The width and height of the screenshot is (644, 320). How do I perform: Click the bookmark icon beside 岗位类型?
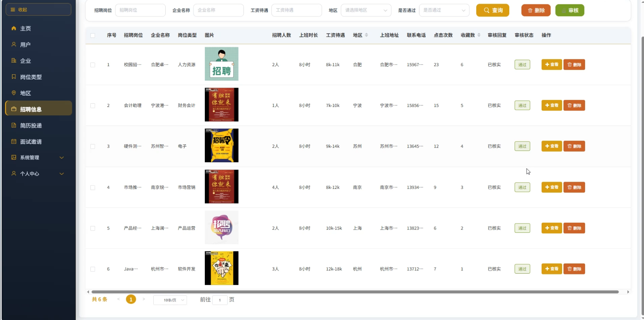14,77
